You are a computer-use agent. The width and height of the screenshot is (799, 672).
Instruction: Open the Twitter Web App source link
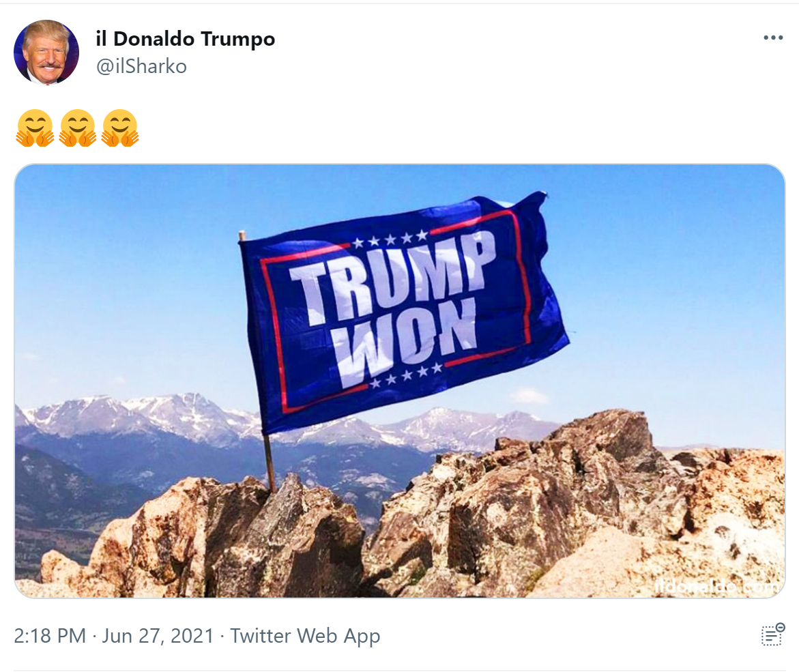tap(305, 636)
